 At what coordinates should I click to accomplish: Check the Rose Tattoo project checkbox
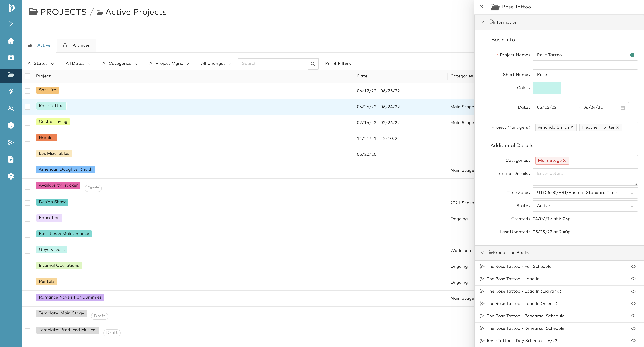(x=28, y=107)
